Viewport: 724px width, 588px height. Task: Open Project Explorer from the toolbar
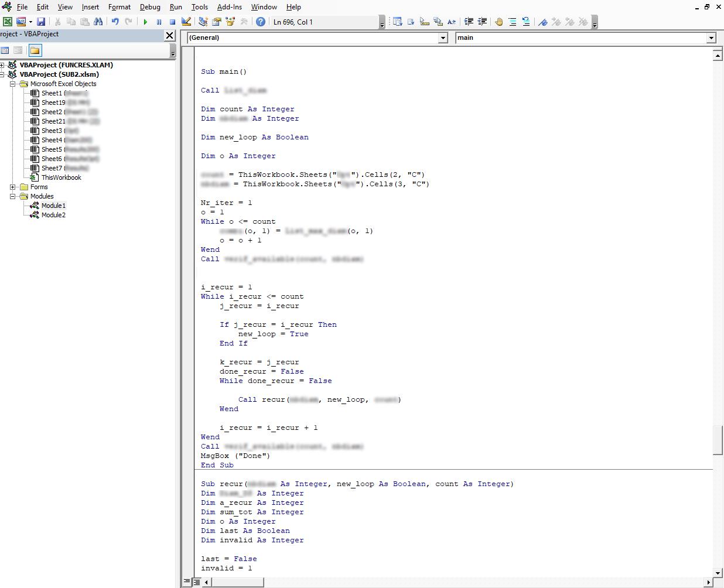pos(203,22)
